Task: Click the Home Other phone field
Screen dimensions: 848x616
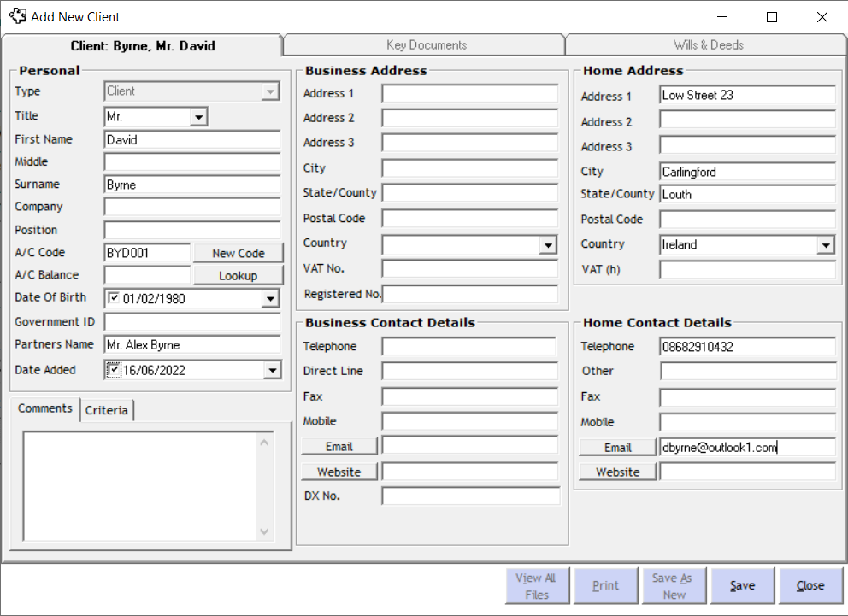Action: pyautogui.click(x=747, y=371)
